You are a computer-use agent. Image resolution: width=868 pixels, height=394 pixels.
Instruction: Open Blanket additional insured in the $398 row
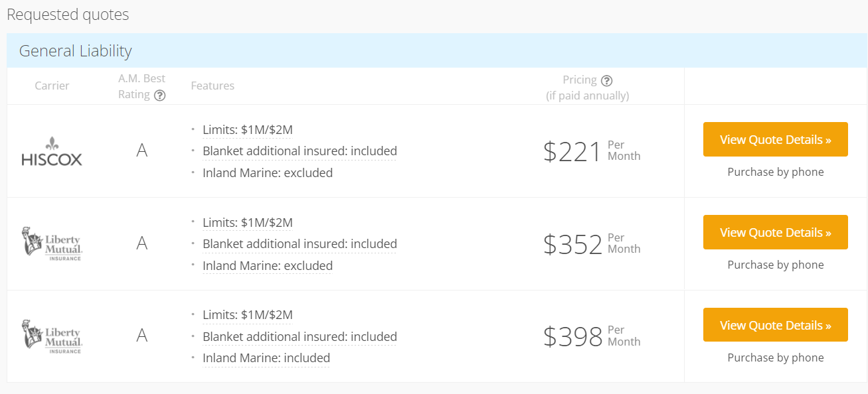pos(300,337)
